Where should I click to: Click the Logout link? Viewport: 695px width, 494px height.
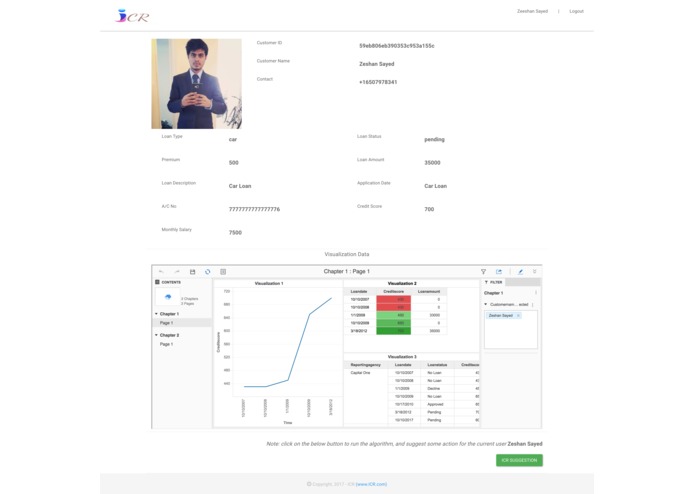point(576,11)
